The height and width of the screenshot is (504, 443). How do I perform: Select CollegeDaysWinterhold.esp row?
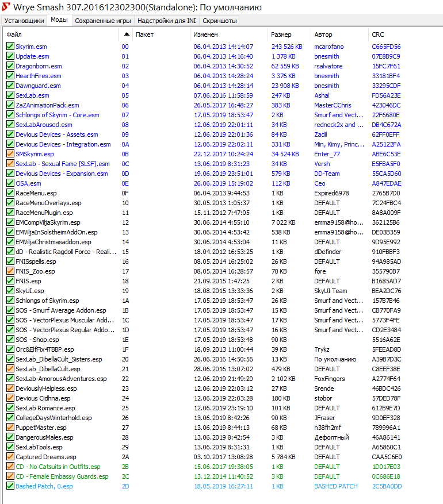[221, 418]
